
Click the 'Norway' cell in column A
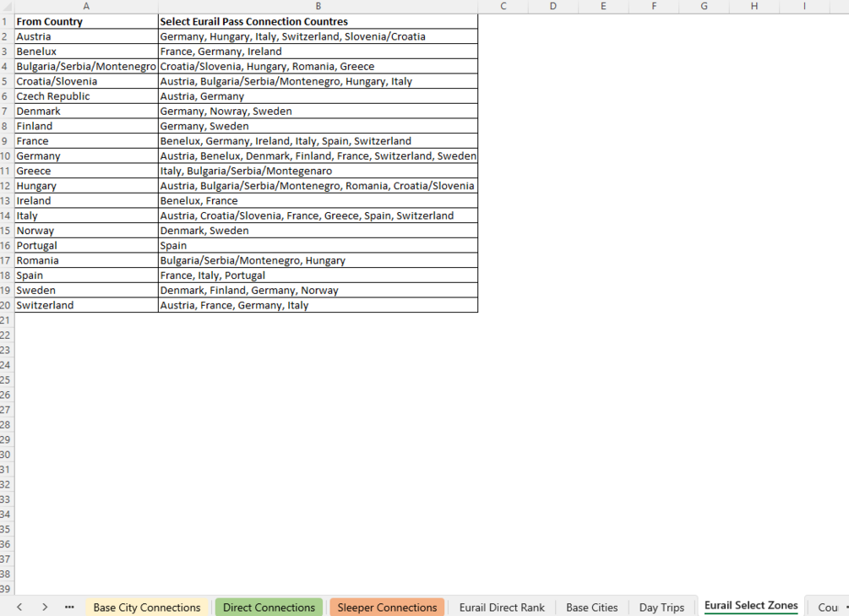[x=86, y=230]
